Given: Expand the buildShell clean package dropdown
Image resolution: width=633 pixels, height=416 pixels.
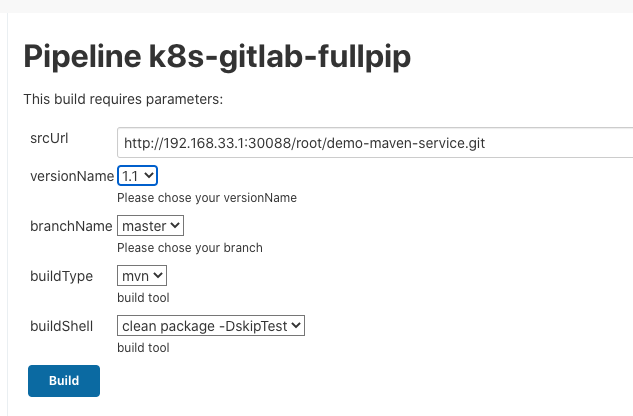Looking at the screenshot, I should coord(210,326).
